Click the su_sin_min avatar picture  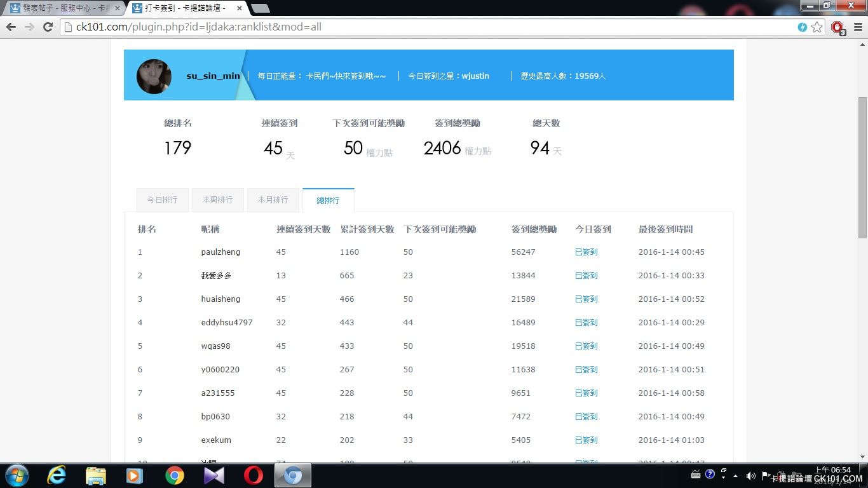(154, 76)
